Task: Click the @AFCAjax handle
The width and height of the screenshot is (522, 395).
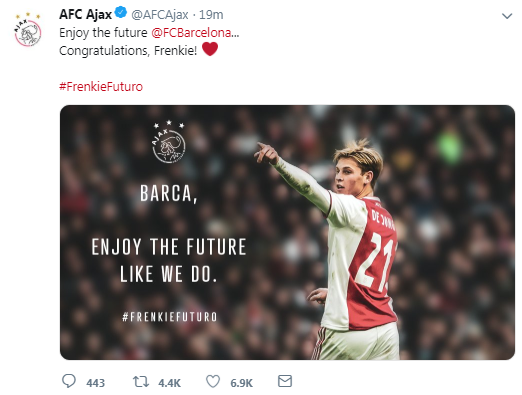Action: pyautogui.click(x=159, y=15)
